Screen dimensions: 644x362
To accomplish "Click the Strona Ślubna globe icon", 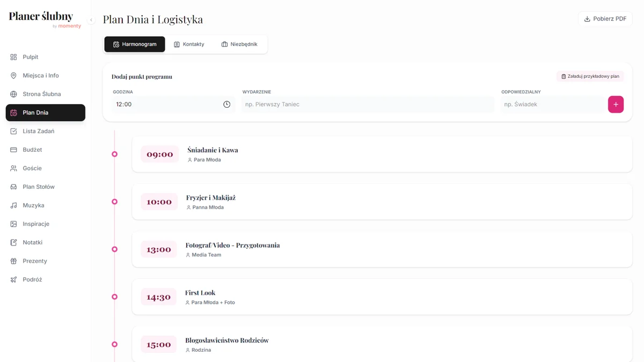I will click(13, 94).
